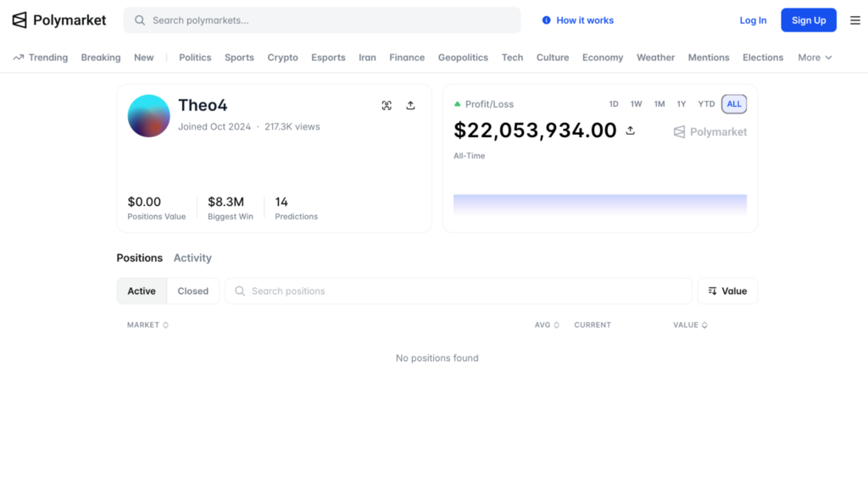Open the Finance category
The width and height of the screenshot is (868, 499).
[407, 58]
